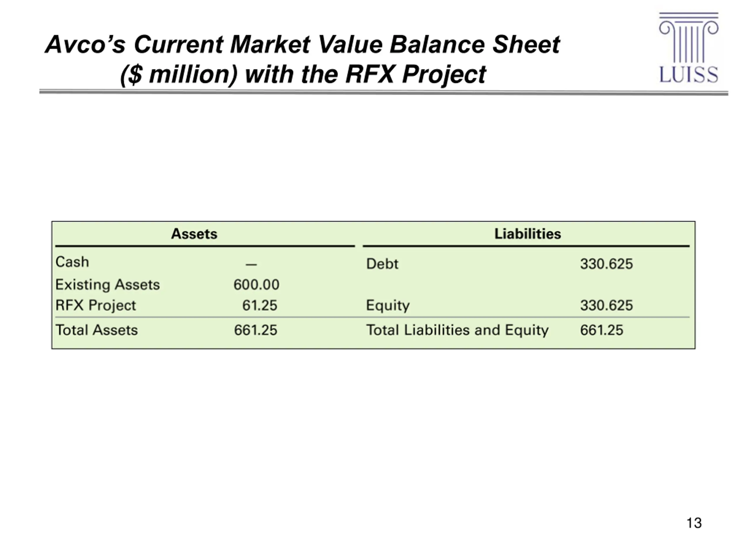Viewport: 747px width, 560px height.
Task: Select 'Total Liabilities and Equity' label
Action: [x=458, y=330]
